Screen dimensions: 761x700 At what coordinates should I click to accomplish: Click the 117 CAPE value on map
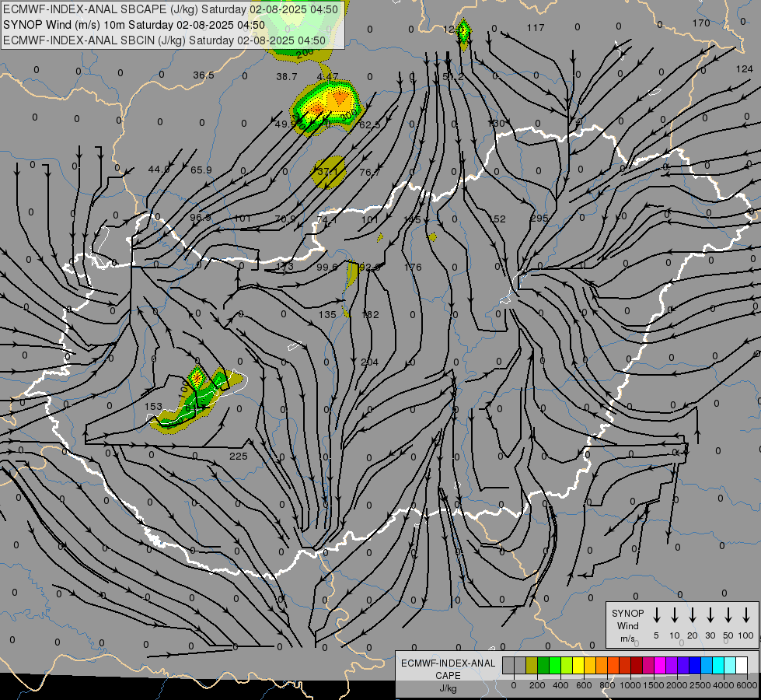point(536,28)
